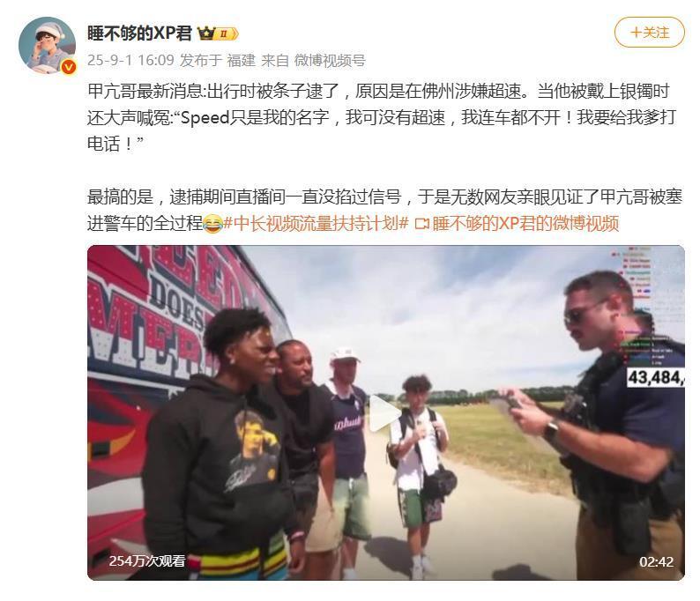This screenshot has height=601, width=700.
Task: Play the video using center play button
Action: coord(386,413)
